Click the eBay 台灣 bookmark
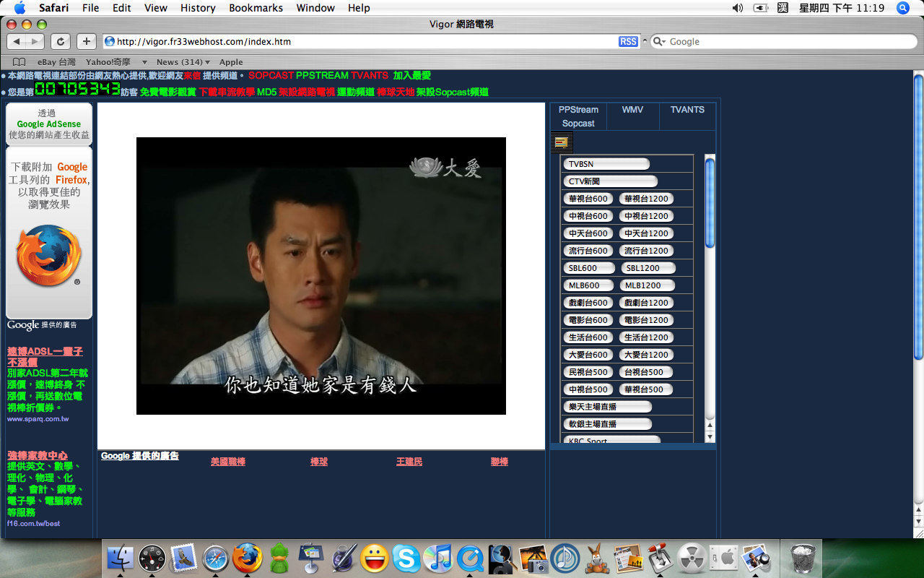Image resolution: width=924 pixels, height=578 pixels. 56,62
